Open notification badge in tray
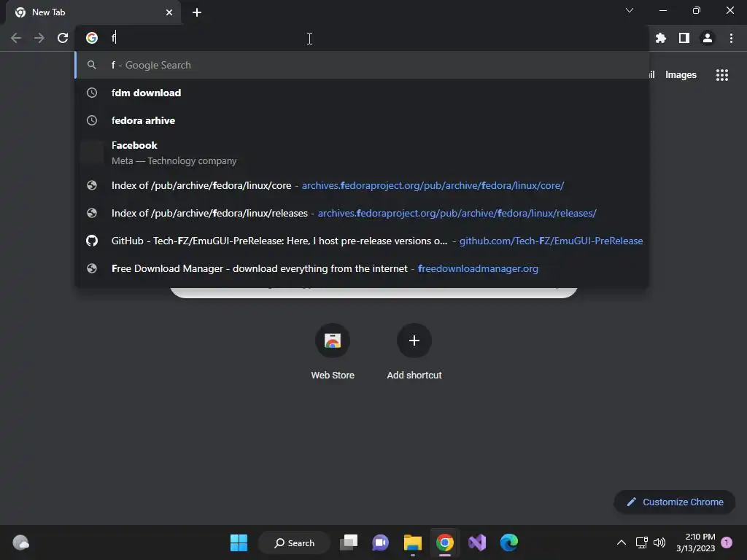This screenshot has height=560, width=747. (x=727, y=542)
